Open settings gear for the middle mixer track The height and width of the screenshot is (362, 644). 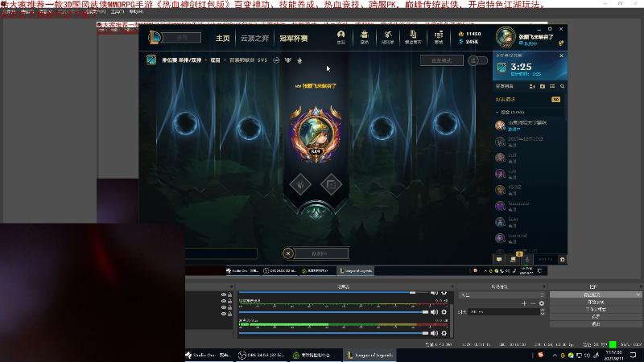click(444, 312)
